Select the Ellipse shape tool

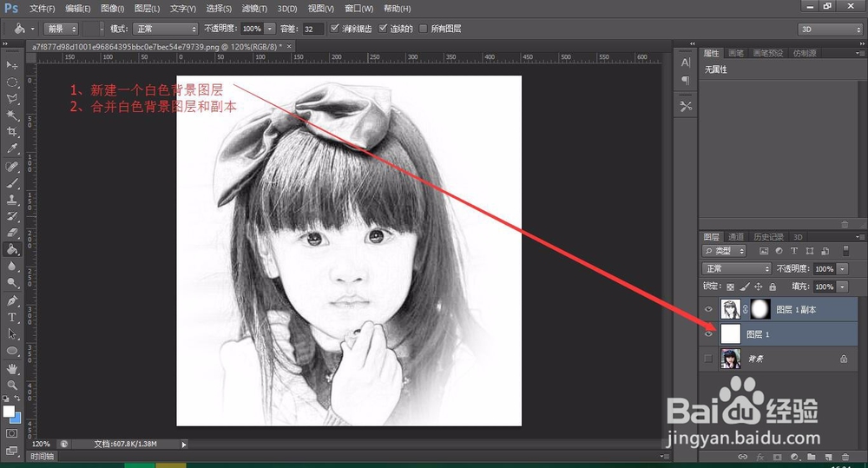pyautogui.click(x=11, y=351)
